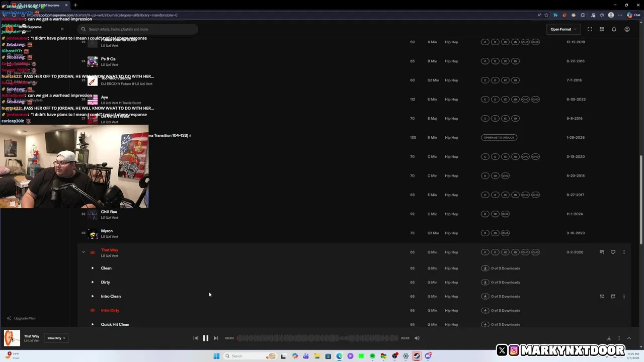Pause the currently playing track
Viewport: 644px width, 362px height.
205,338
